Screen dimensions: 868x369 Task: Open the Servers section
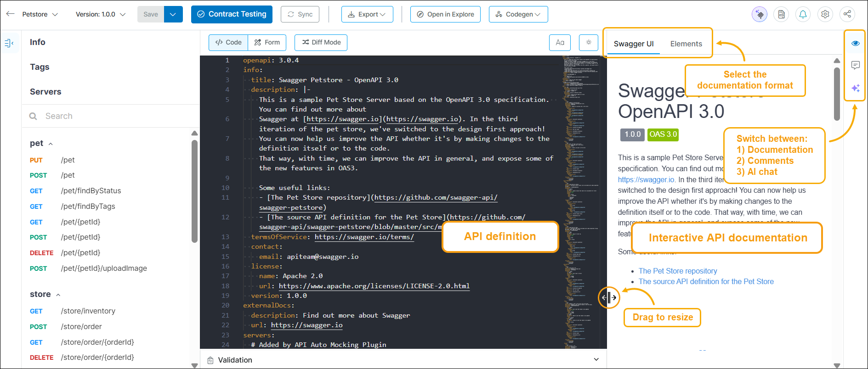(x=45, y=92)
